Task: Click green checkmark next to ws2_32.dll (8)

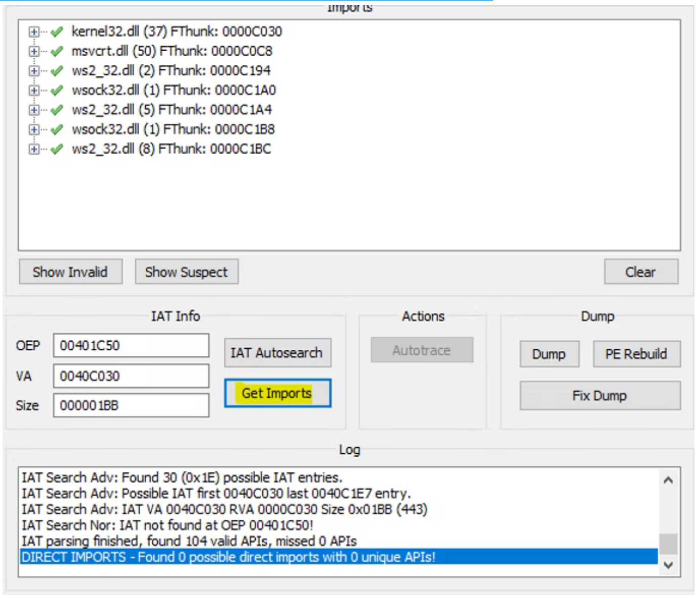Action: click(57, 149)
